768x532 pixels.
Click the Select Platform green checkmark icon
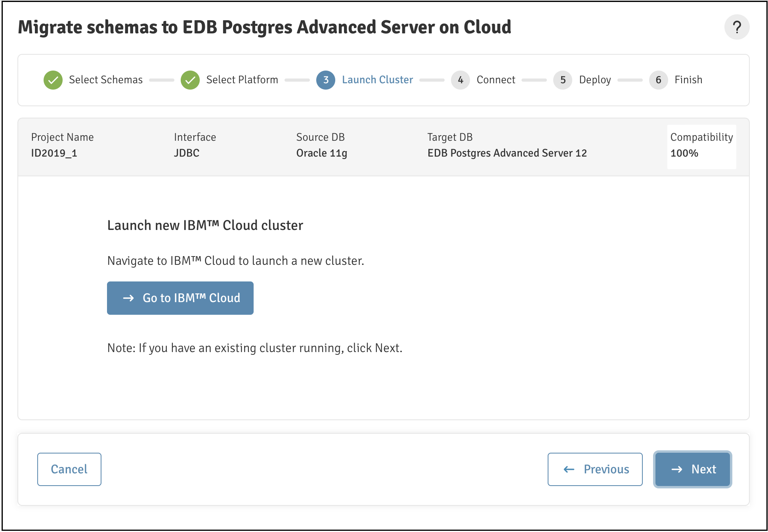point(190,80)
